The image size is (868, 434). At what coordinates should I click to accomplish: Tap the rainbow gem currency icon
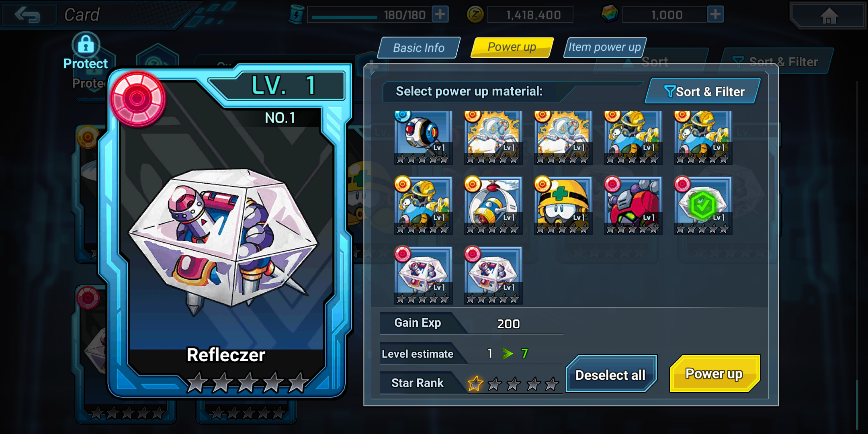point(609,14)
